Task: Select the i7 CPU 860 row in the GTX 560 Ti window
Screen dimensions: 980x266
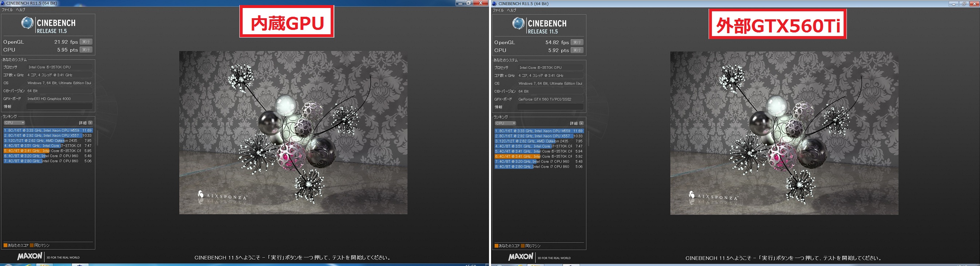Action: (x=539, y=167)
